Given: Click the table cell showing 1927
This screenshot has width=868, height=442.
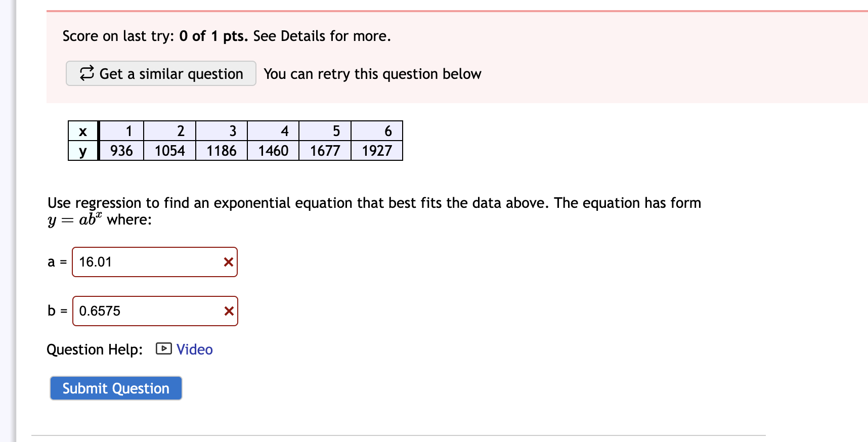Looking at the screenshot, I should [x=377, y=151].
